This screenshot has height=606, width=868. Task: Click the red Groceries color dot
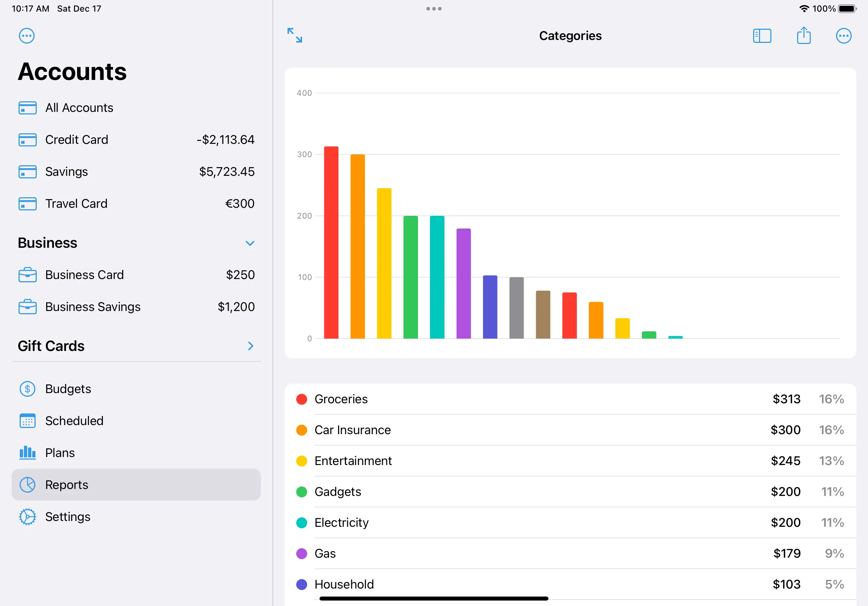301,399
